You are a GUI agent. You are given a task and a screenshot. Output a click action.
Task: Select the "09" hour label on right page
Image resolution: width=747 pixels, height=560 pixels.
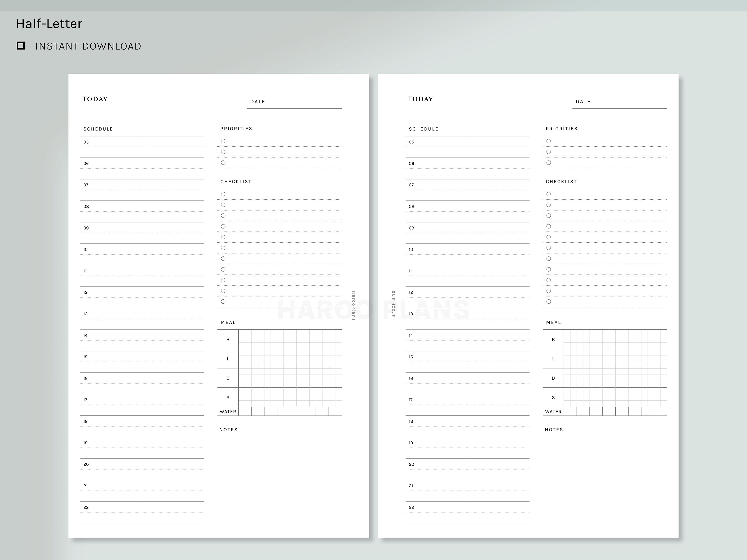click(x=411, y=228)
